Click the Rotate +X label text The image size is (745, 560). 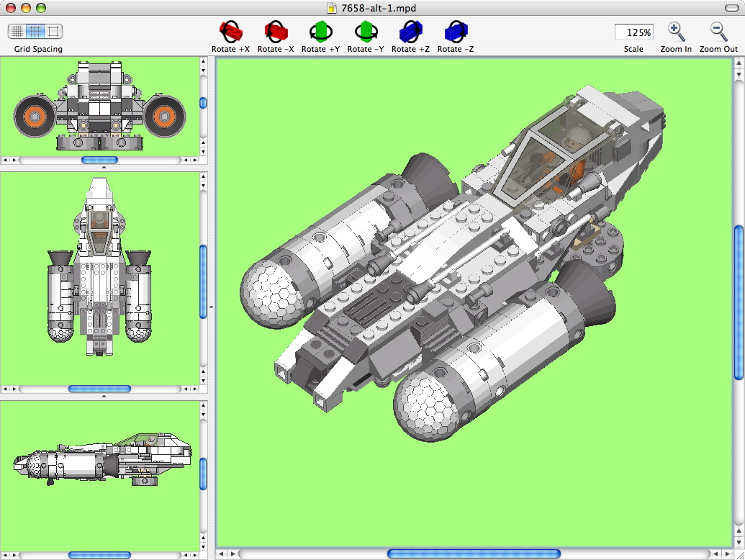point(230,49)
